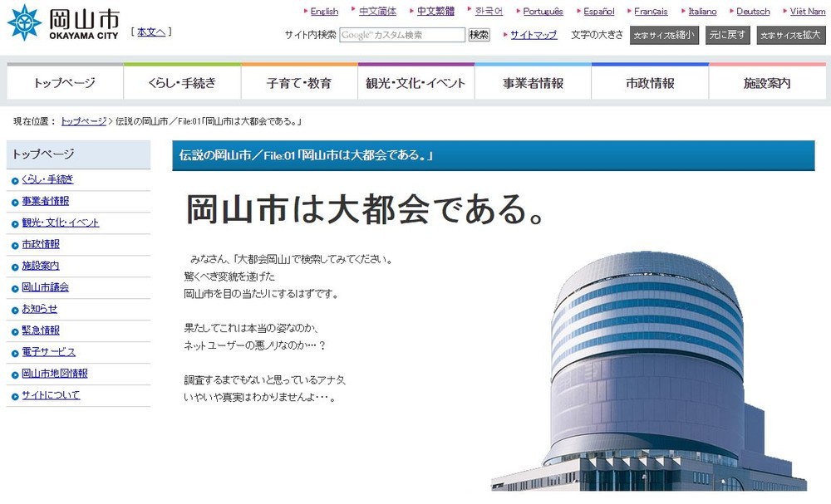Switch to the 子育て・教育 tab
Screen dimensions: 831x504
point(298,82)
